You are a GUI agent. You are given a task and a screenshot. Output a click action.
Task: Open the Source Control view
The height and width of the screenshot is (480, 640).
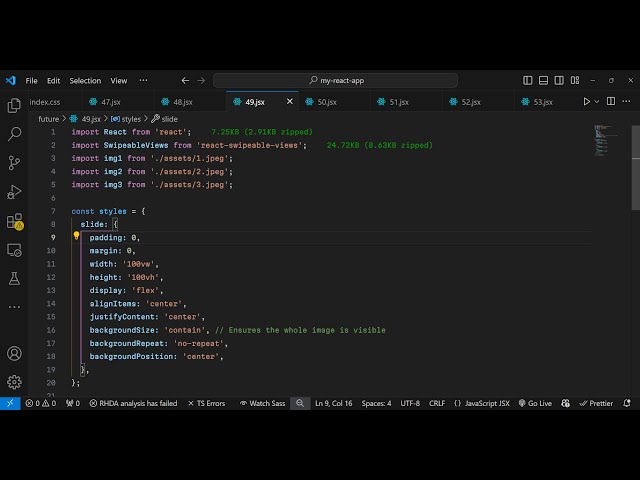pos(14,162)
